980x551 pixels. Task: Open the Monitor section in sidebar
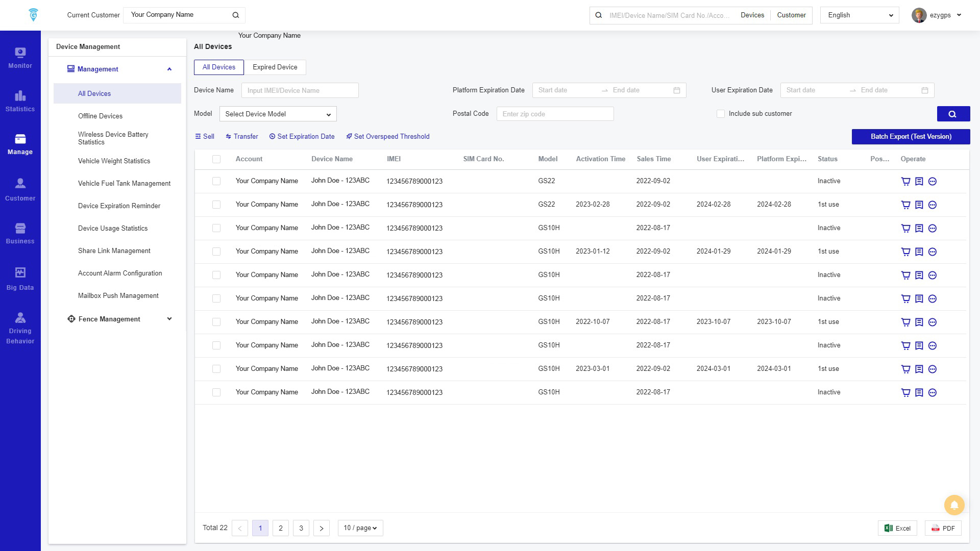(20, 58)
